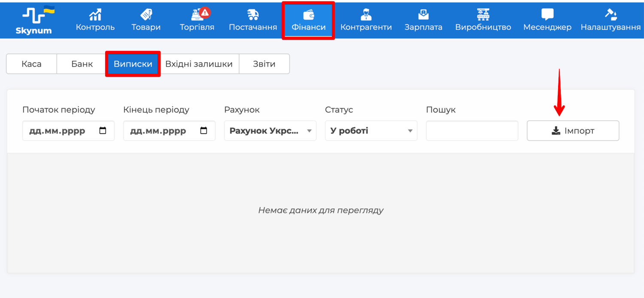Click the Skynum logo

[x=33, y=20]
